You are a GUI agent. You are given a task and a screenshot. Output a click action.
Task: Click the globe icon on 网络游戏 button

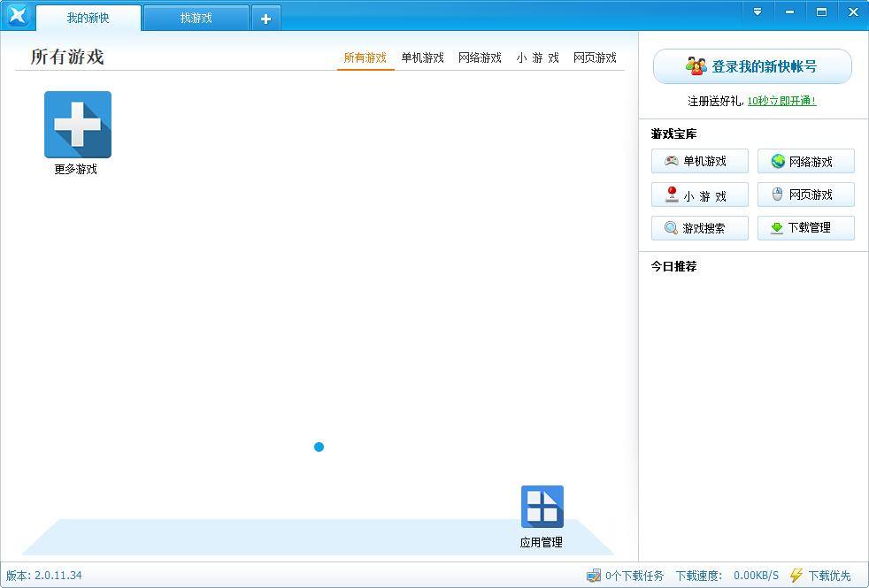(x=778, y=161)
